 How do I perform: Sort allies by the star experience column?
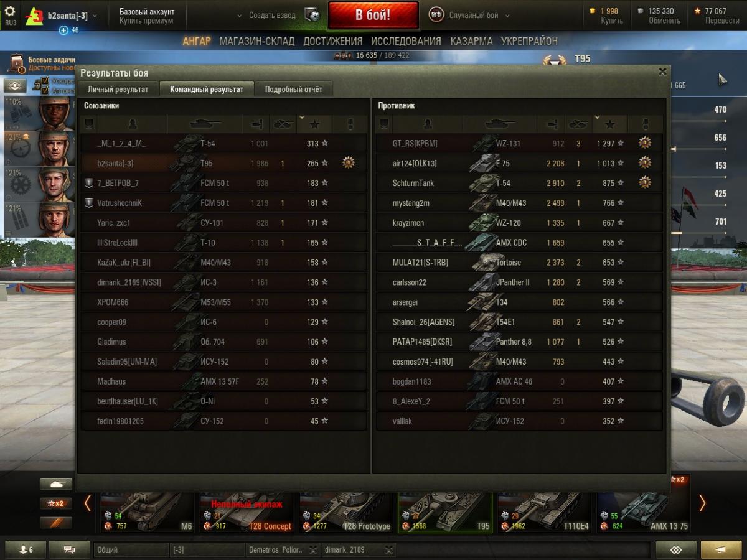pos(314,124)
